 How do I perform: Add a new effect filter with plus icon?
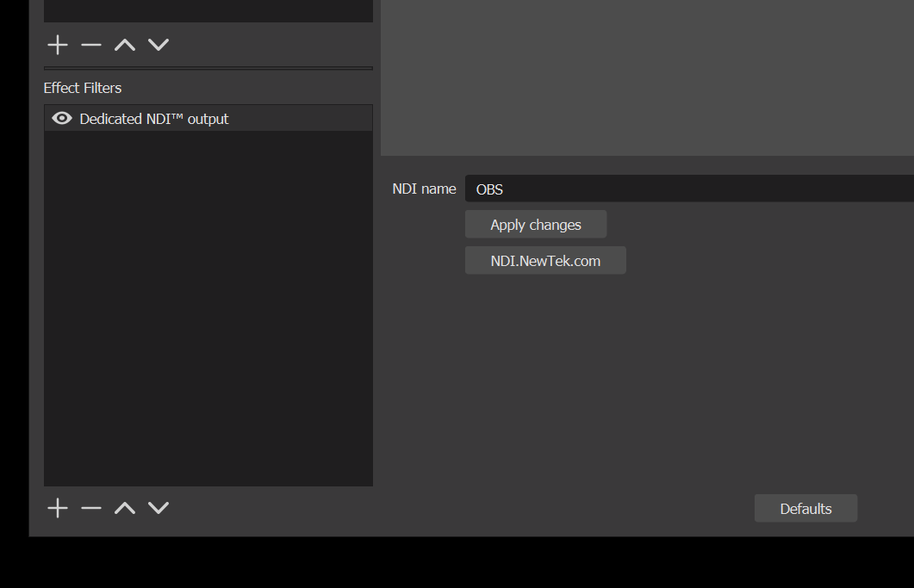click(x=58, y=508)
